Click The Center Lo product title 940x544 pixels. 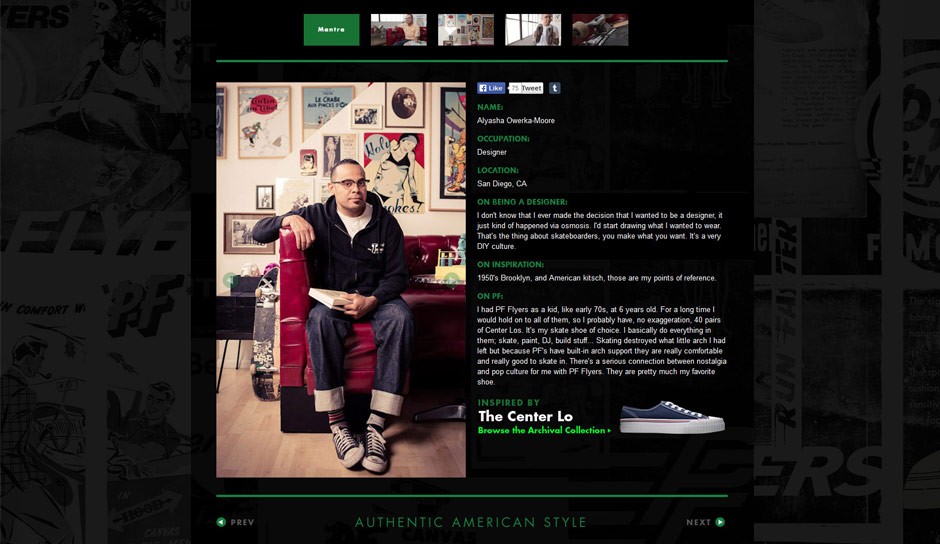[525, 416]
